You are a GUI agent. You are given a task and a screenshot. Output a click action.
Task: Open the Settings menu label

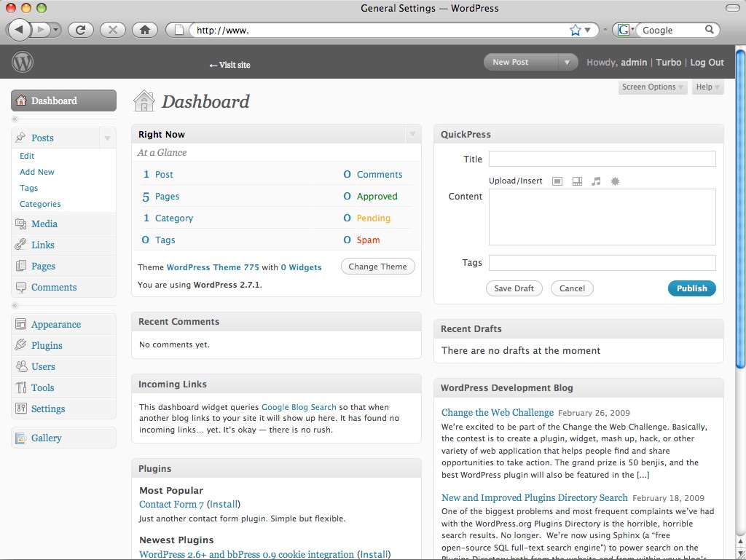pos(48,409)
